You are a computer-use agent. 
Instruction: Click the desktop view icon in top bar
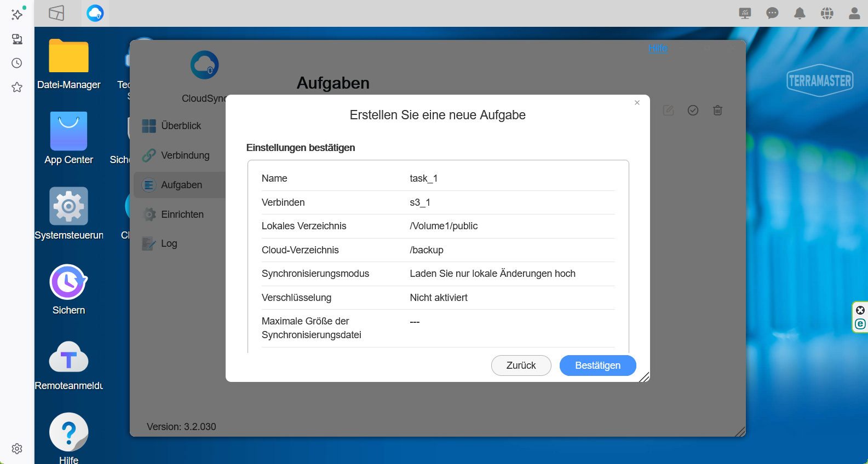[x=56, y=13]
